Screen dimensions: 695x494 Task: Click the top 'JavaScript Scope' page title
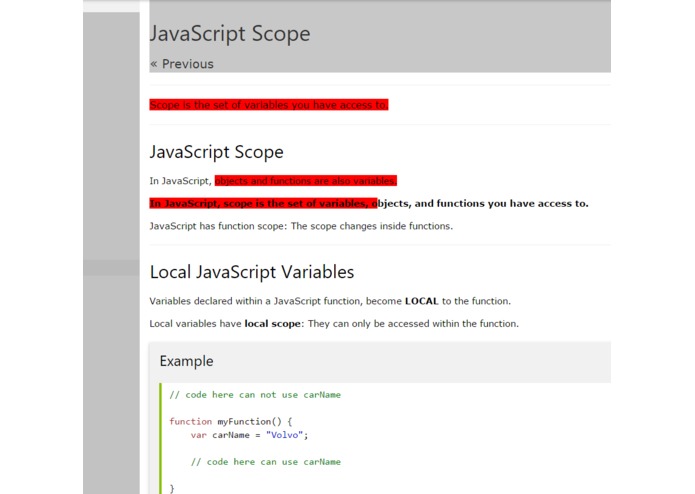[x=230, y=34]
